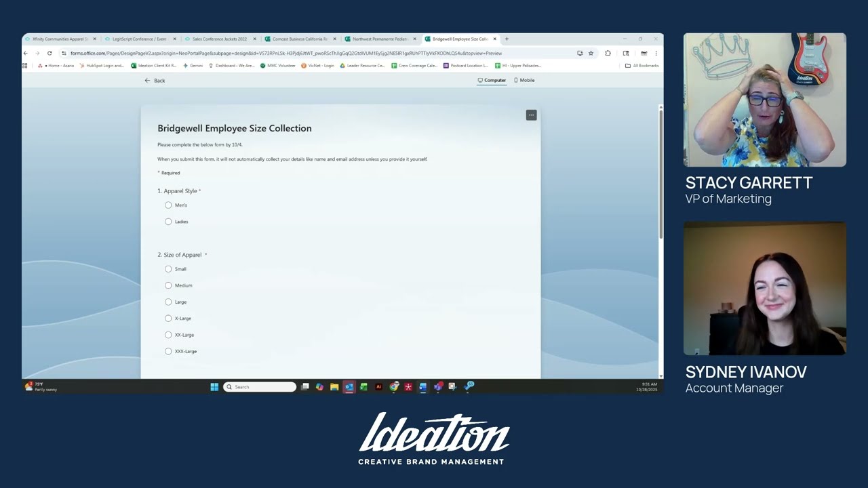Click the Back arrow button
The height and width of the screenshot is (488, 868).
[155, 81]
